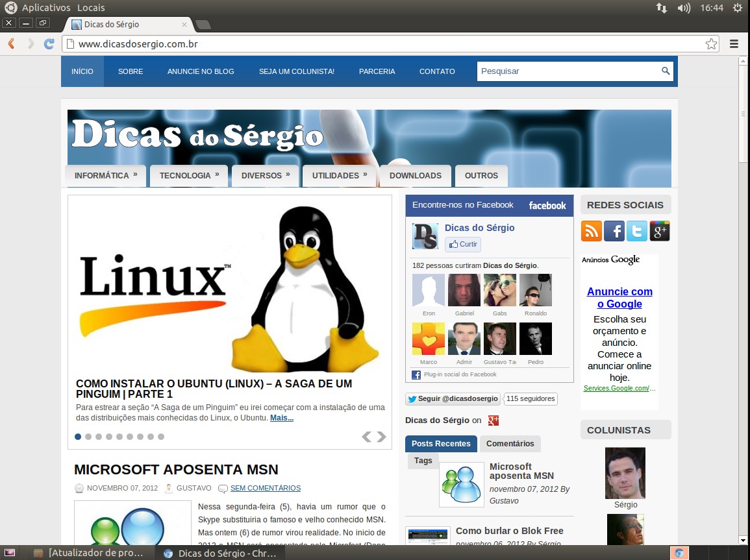Open the Facebook social icon
Screen dimensions: 750x560
pyautogui.click(x=614, y=231)
